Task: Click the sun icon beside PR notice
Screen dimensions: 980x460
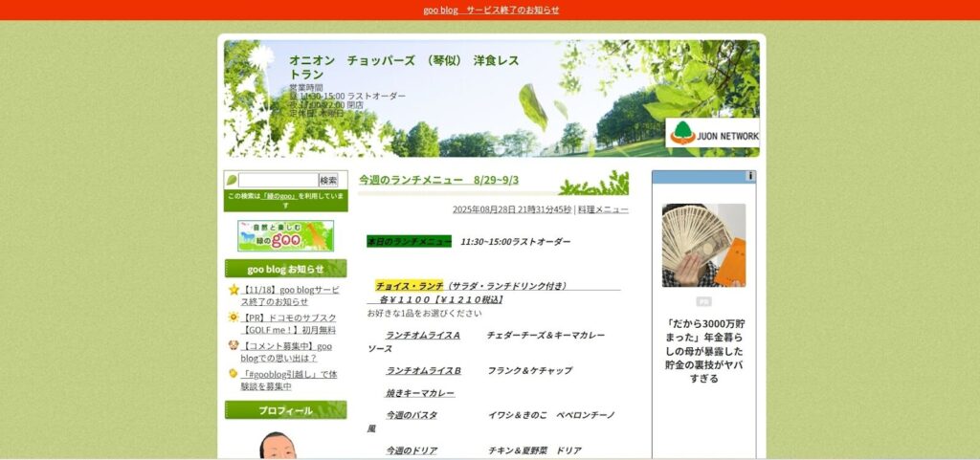Action: [x=234, y=318]
